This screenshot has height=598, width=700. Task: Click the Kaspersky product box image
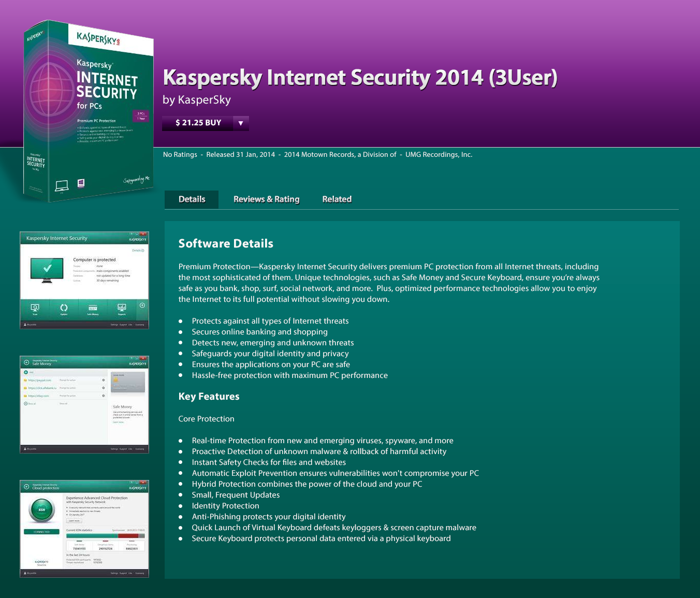[x=88, y=111]
